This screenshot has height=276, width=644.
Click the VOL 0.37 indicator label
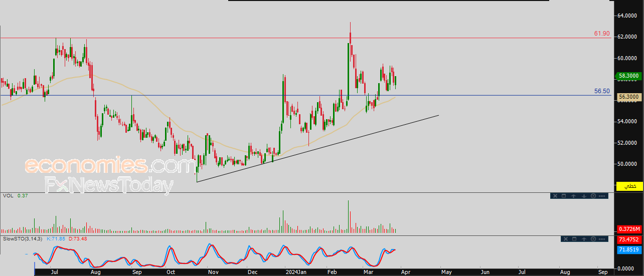point(15,195)
